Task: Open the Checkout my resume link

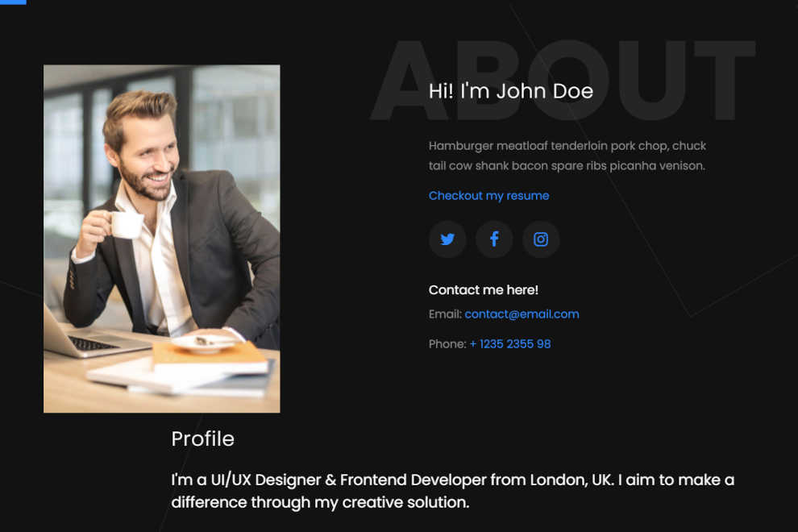Action: (488, 196)
